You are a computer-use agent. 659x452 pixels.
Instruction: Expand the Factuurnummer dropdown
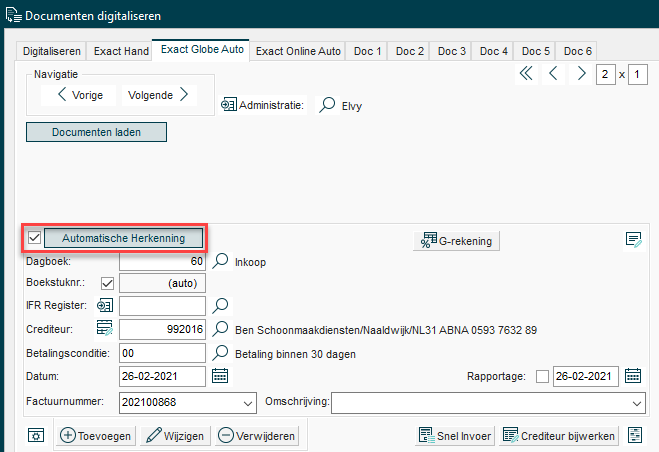248,402
